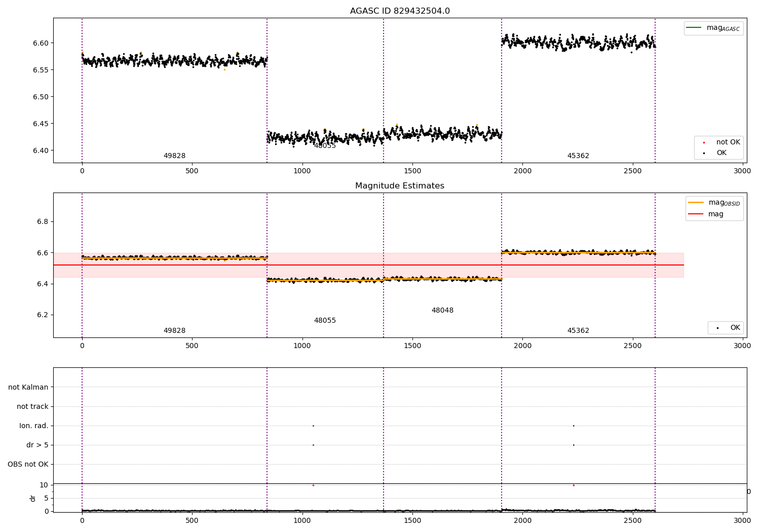Click the 'Magnitude Estimates' plot title
This screenshot has height=532, width=760.
pyautogui.click(x=400, y=186)
